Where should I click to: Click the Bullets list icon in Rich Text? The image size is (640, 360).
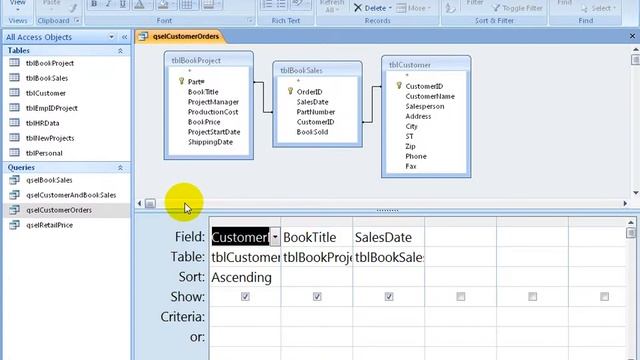[x=281, y=4]
